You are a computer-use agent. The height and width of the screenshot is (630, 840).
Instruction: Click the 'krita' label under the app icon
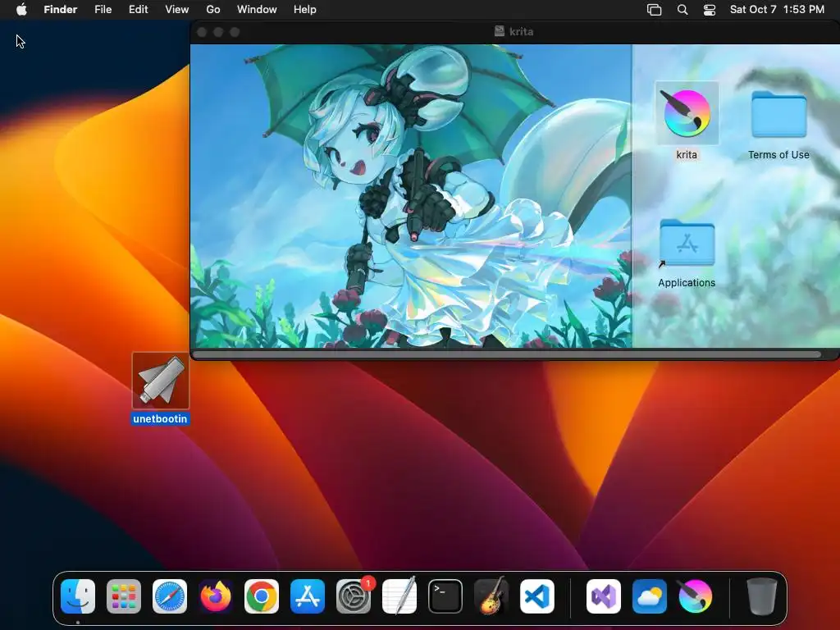pos(687,155)
